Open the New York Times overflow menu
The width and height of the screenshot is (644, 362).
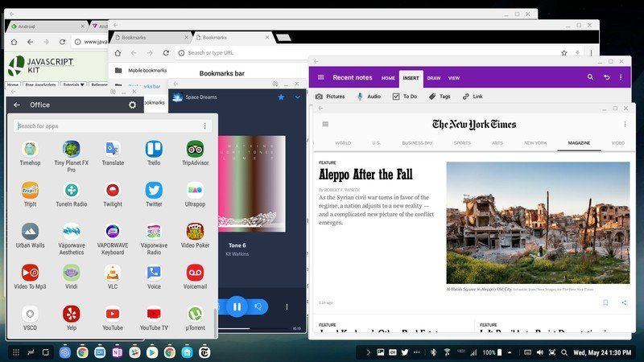pyautogui.click(x=625, y=124)
